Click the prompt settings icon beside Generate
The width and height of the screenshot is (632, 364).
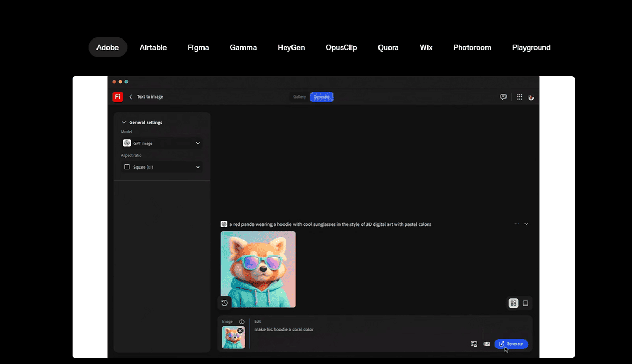(x=473, y=344)
